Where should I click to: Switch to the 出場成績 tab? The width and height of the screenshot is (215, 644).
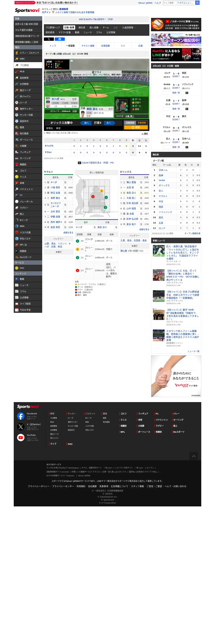coord(105,46)
